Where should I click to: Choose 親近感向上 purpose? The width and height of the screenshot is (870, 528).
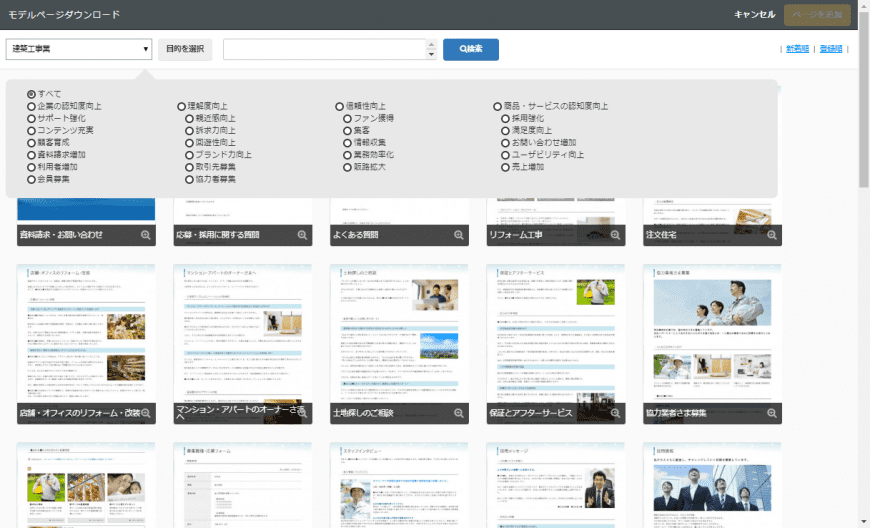[x=189, y=119]
